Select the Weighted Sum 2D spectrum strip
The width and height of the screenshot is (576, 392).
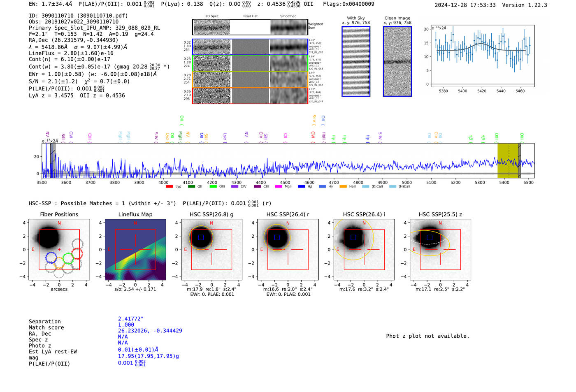250,27
